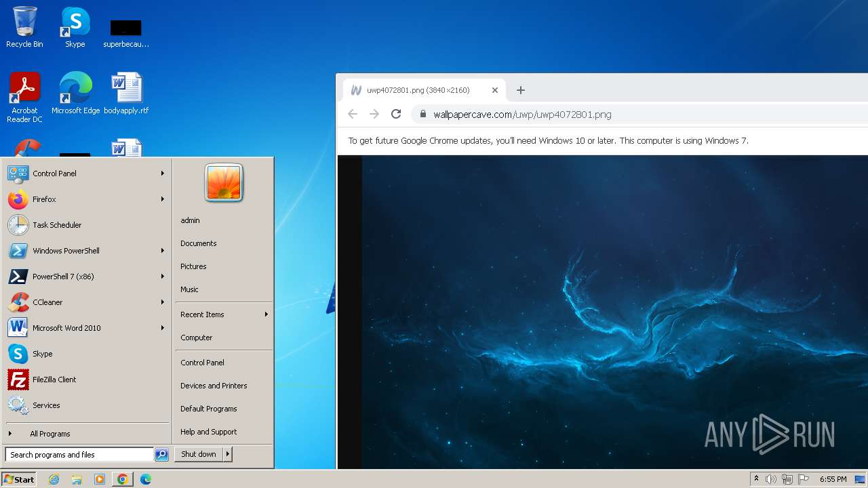
Task: Open Windows Explorer from the taskbar
Action: (77, 479)
